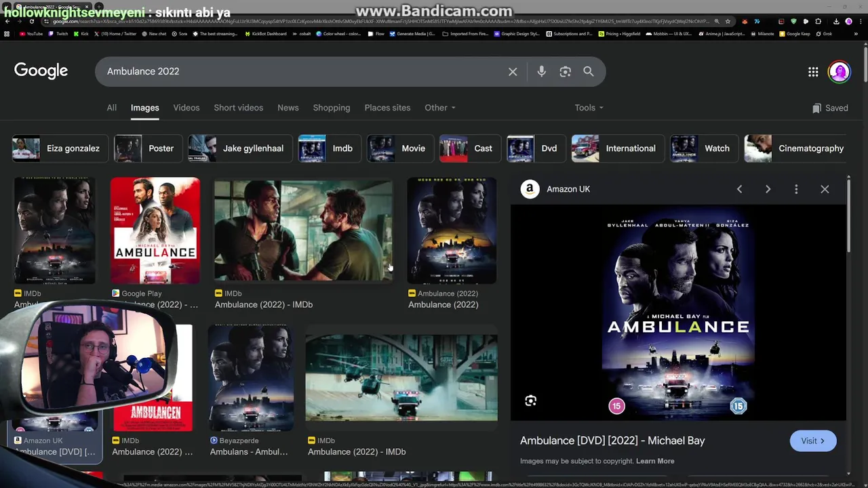Go back in the browser toolbar
This screenshot has width=868, height=488.
pyautogui.click(x=7, y=21)
